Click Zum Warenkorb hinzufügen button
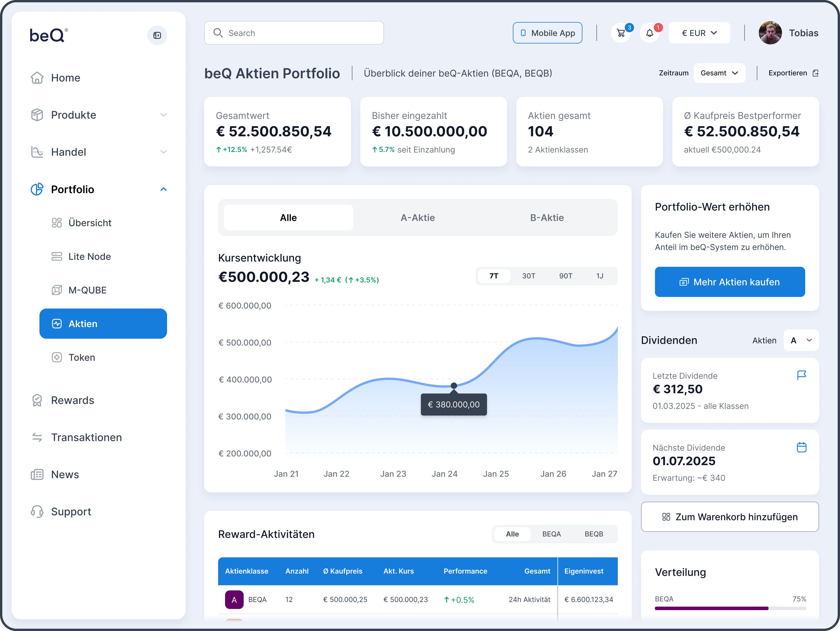This screenshot has width=840, height=631. click(730, 517)
